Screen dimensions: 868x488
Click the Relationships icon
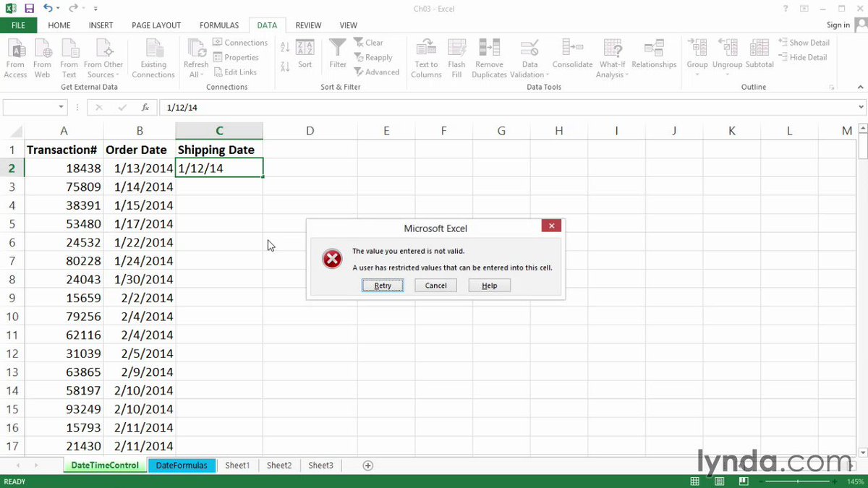654,54
